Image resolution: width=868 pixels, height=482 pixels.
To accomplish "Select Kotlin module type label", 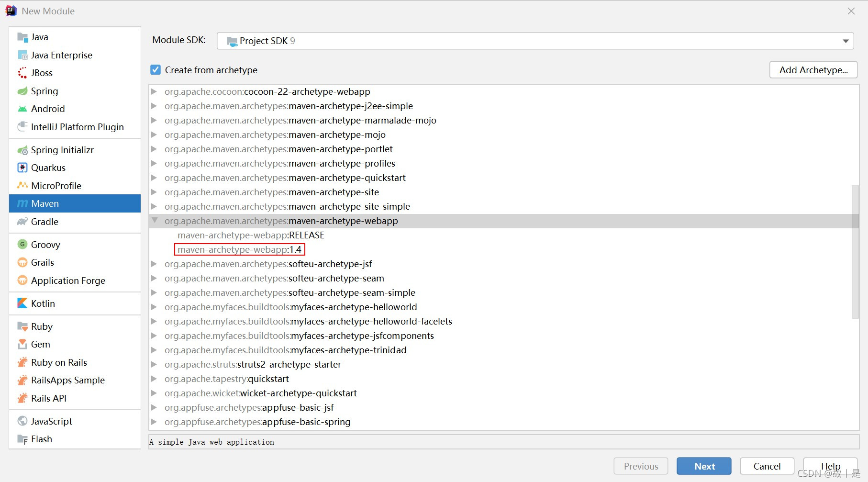I will coord(43,303).
